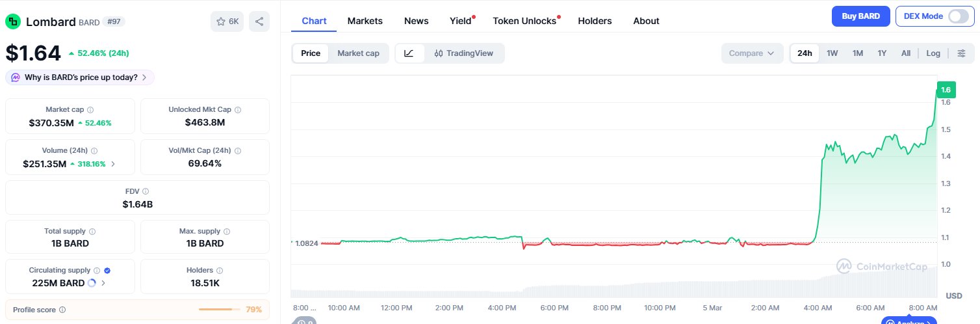Star Lombard to add to watchlist
The height and width of the screenshot is (324, 980).
click(x=227, y=21)
